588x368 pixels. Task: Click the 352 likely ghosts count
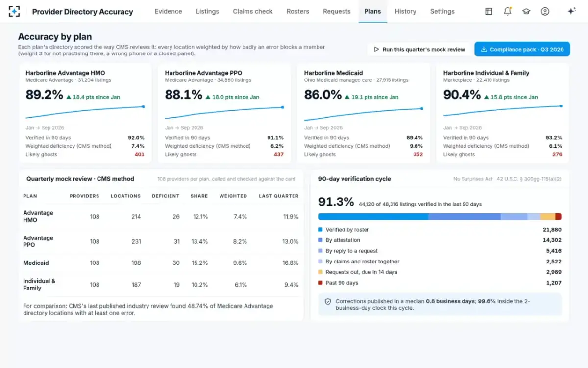click(x=418, y=154)
